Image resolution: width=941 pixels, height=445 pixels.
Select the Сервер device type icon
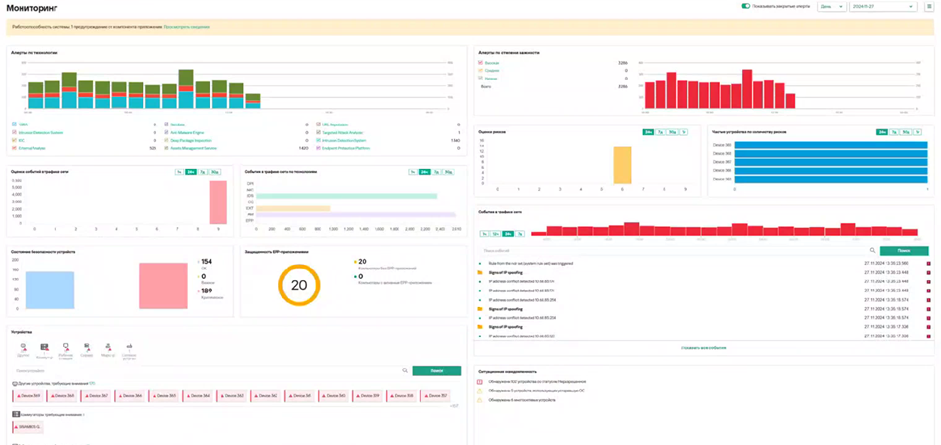87,347
